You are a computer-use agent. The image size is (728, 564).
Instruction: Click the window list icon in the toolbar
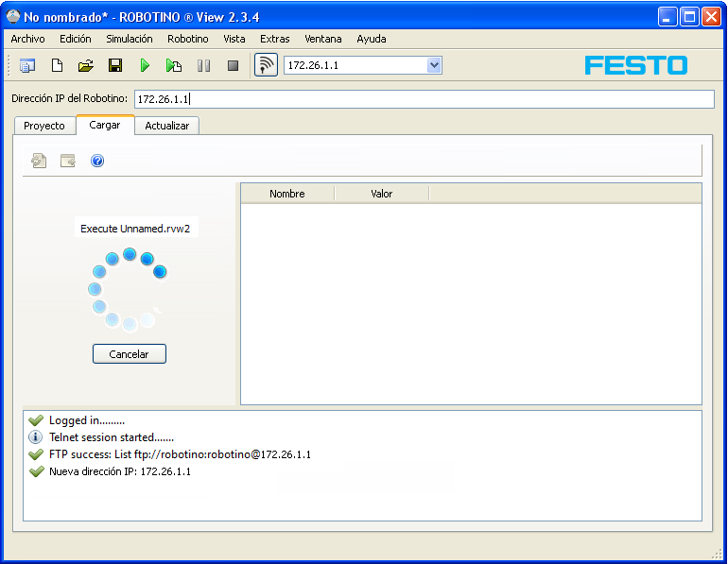pos(27,65)
